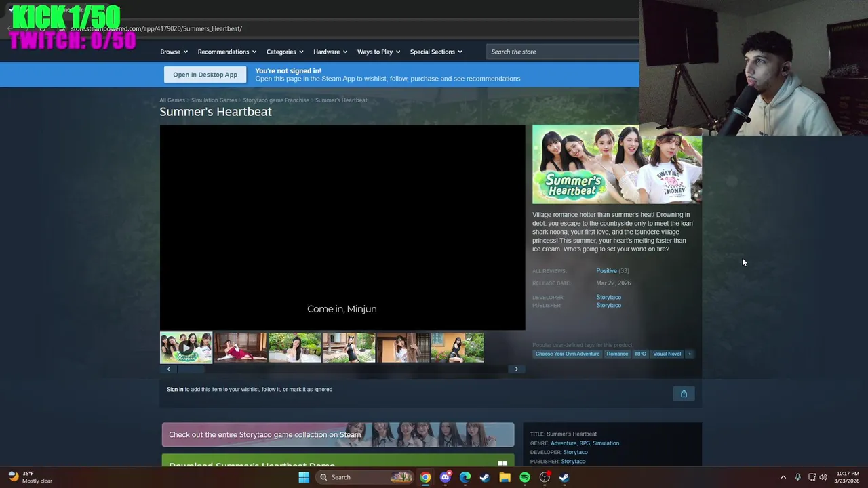Open File Explorer from taskbar
Screen dimensions: 868x488
505,477
